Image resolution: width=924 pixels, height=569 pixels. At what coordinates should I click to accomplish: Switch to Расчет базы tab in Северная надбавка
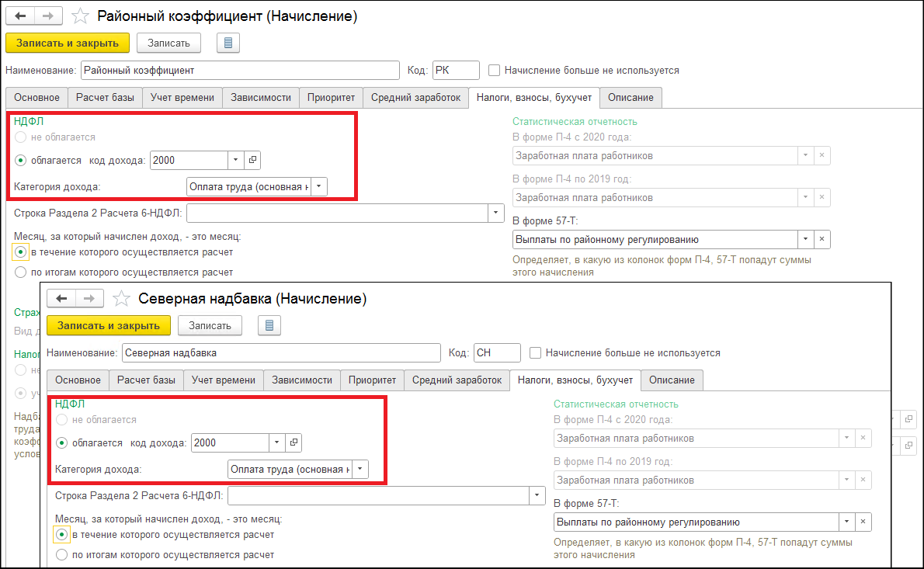point(146,380)
